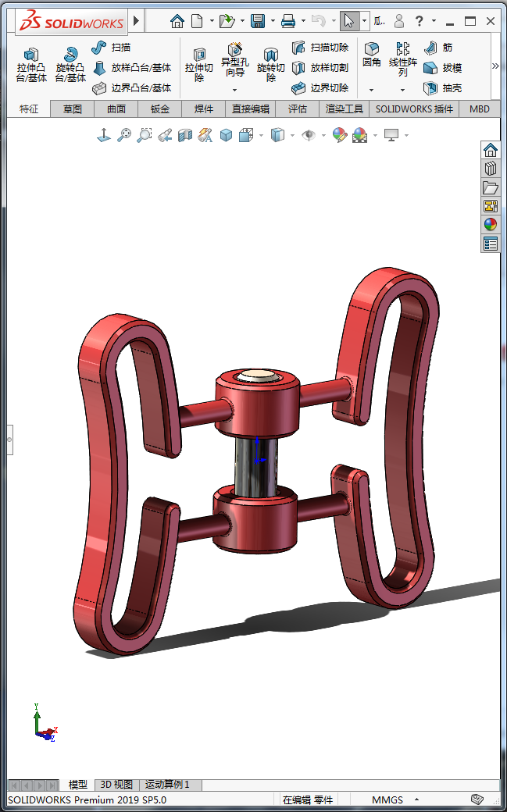Click the Linear Pattern (线性阵列) tool
The height and width of the screenshot is (812, 507).
403,59
